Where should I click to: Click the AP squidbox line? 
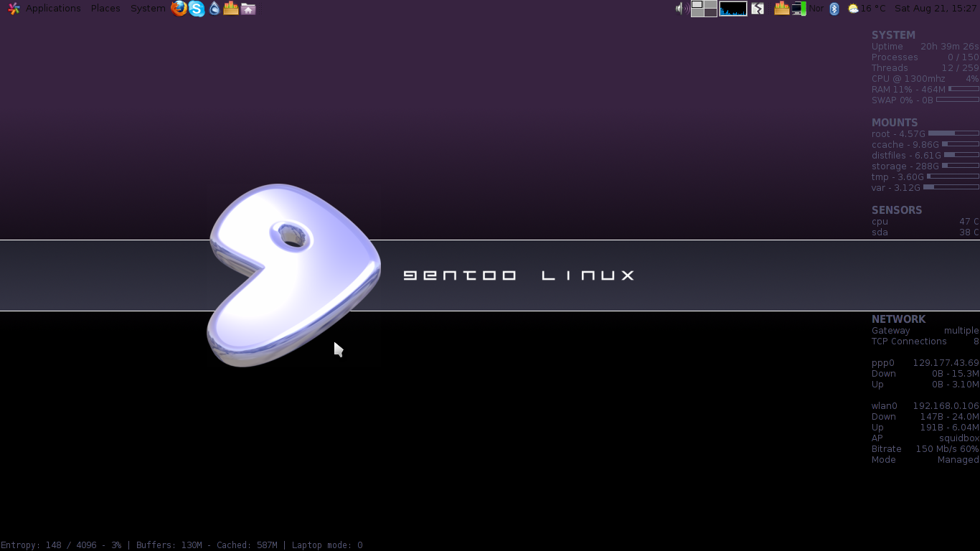(925, 438)
